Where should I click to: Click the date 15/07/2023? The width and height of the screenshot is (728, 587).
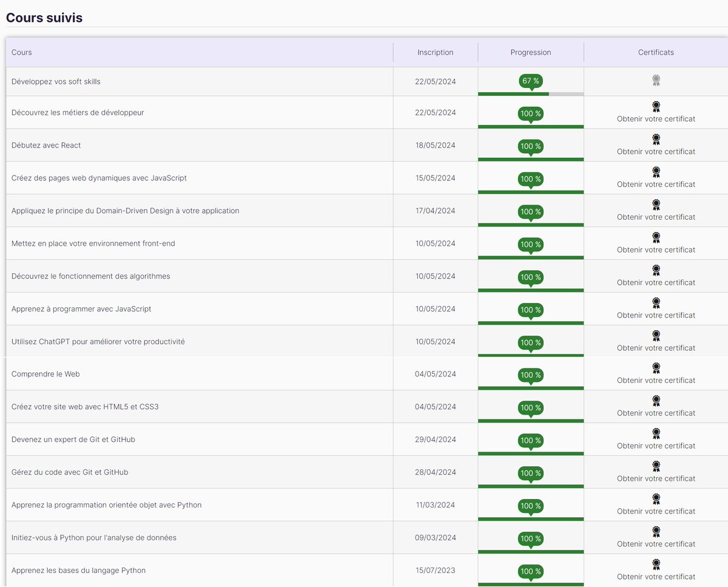(x=435, y=571)
